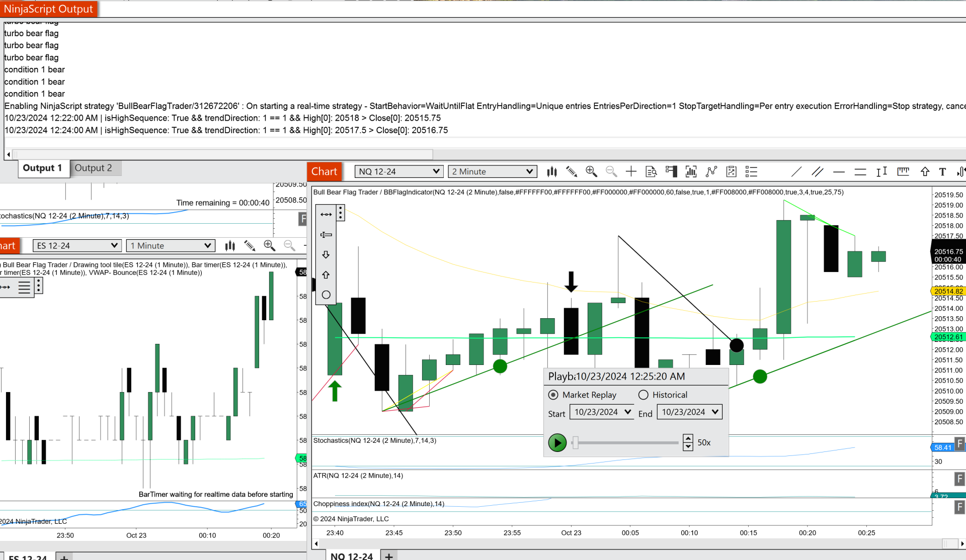Screen dimensions: 966x560
Task: Select the crosshair cursor on NQ chart toolbar
Action: 631,172
